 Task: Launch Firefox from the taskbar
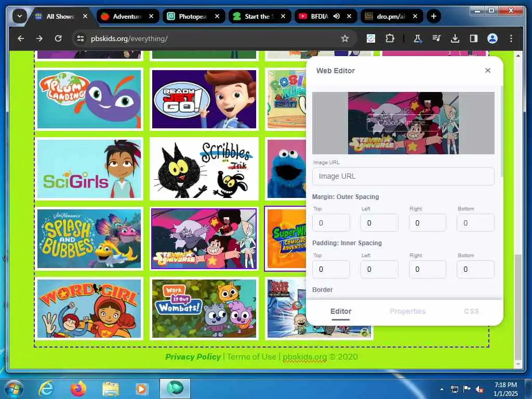click(x=78, y=389)
